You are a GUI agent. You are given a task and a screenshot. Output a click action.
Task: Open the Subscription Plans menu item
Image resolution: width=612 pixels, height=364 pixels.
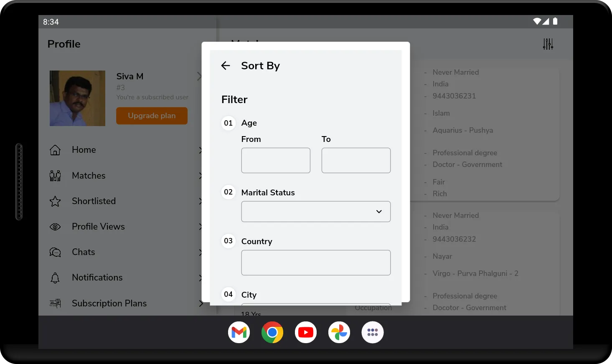126,303
